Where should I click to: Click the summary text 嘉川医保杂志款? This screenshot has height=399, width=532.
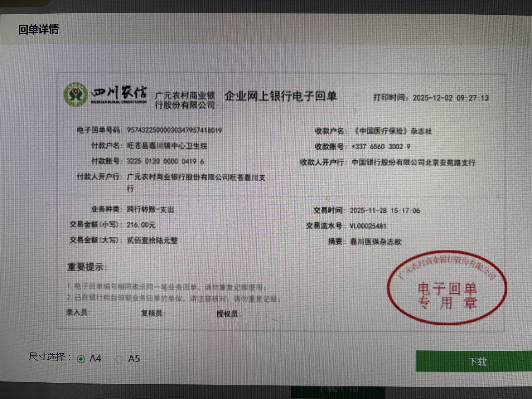pos(376,241)
